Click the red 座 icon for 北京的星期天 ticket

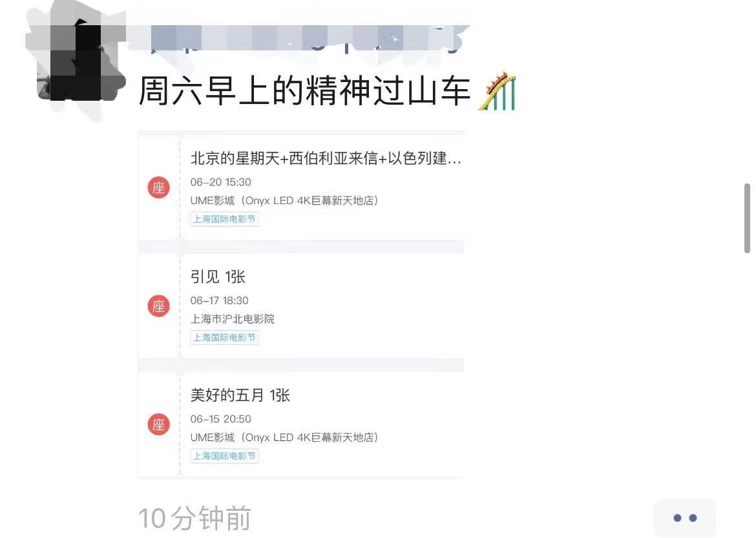(158, 187)
